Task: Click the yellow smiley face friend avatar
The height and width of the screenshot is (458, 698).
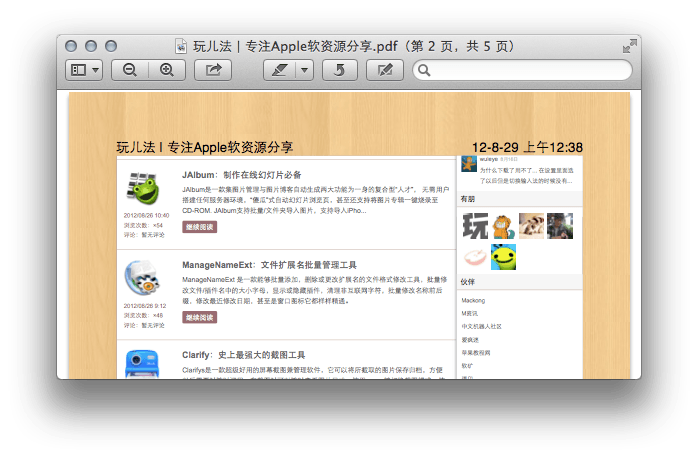Action: pyautogui.click(x=503, y=257)
